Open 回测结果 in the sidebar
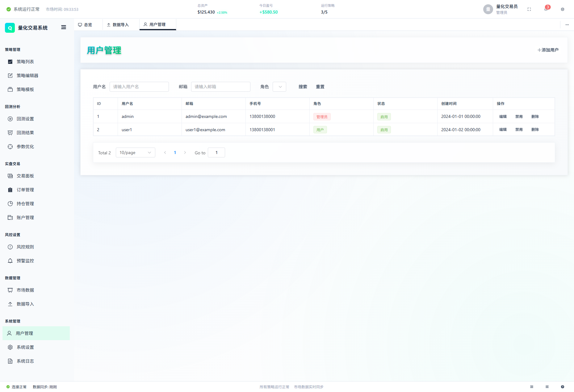The height and width of the screenshot is (392, 574). pyautogui.click(x=36, y=133)
